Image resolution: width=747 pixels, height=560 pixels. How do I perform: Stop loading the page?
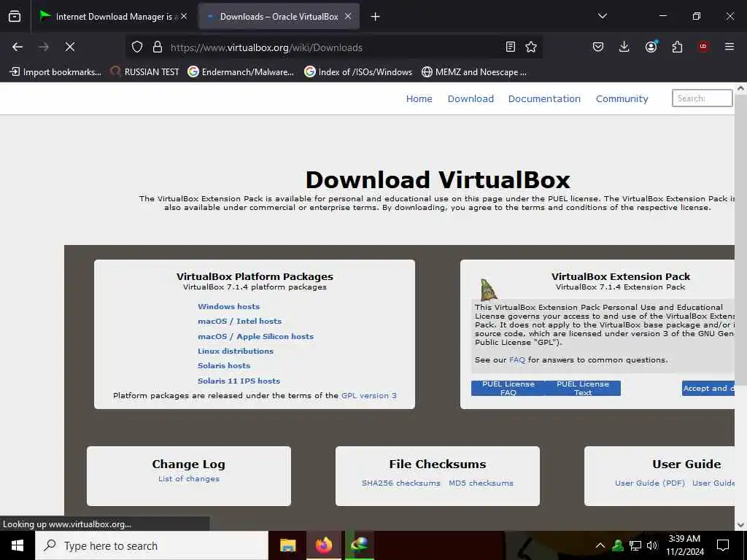[x=70, y=47]
